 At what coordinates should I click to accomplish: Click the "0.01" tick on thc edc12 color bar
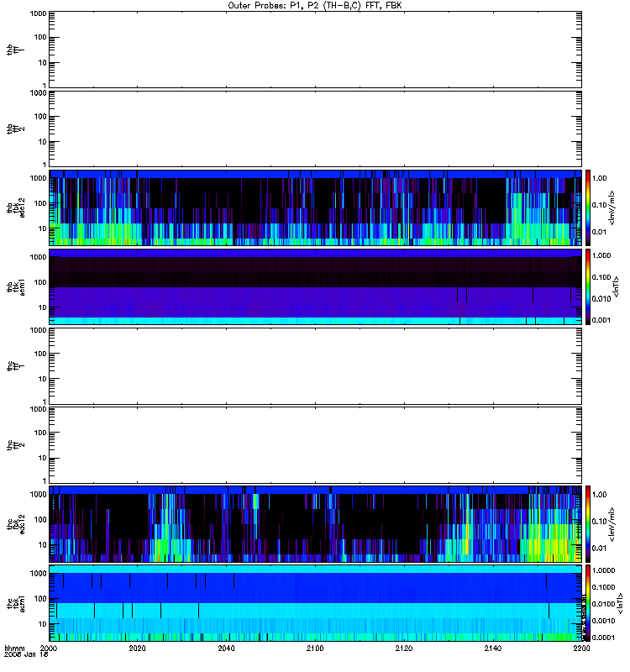click(x=600, y=549)
